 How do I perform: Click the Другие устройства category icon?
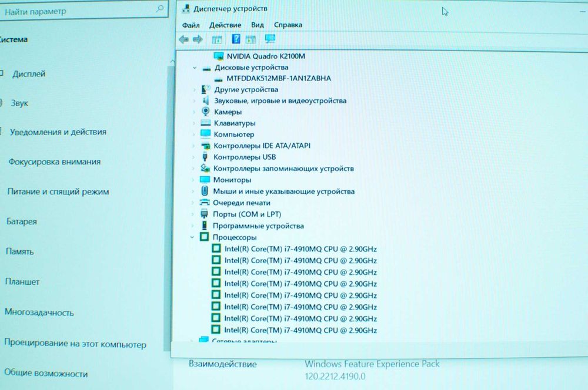coord(205,89)
